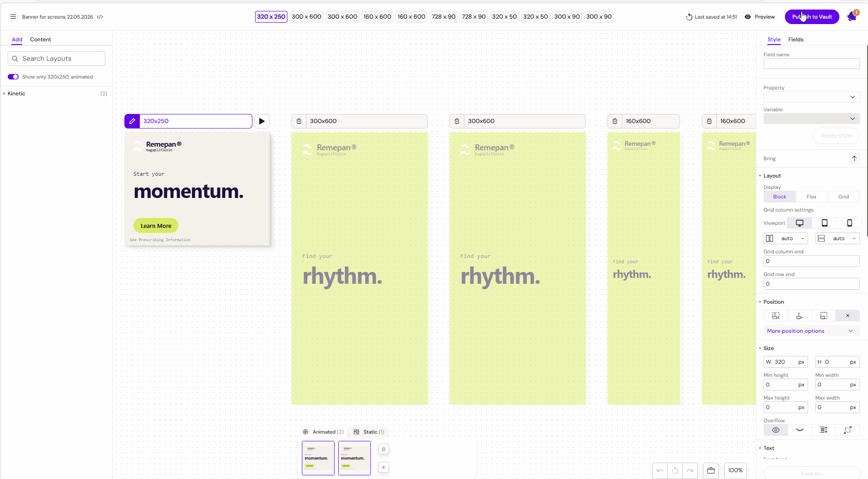Select Block display option
Image resolution: width=868 pixels, height=479 pixels.
point(779,197)
